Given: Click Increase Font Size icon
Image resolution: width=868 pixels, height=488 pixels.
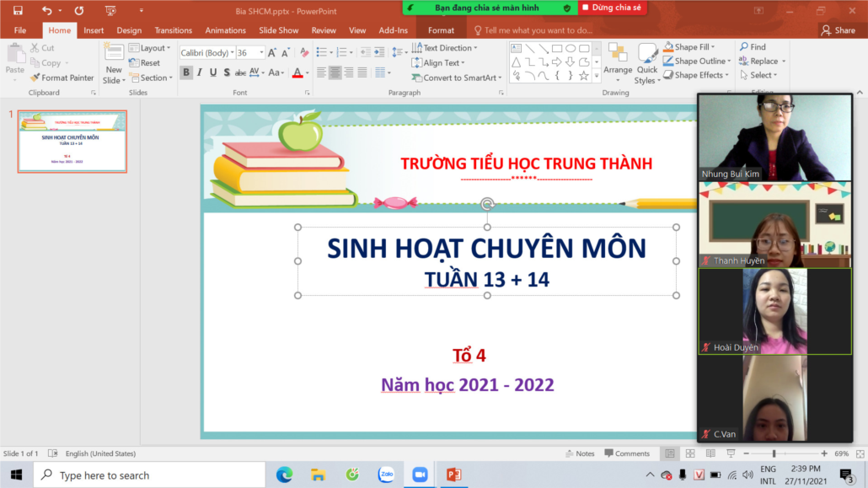Looking at the screenshot, I should 273,52.
